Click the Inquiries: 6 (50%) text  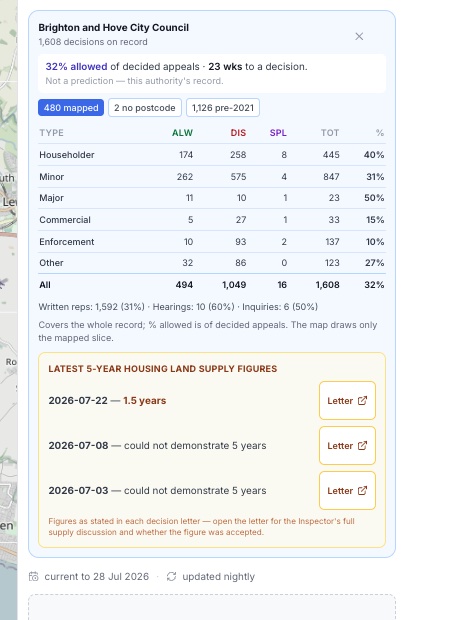coord(280,307)
